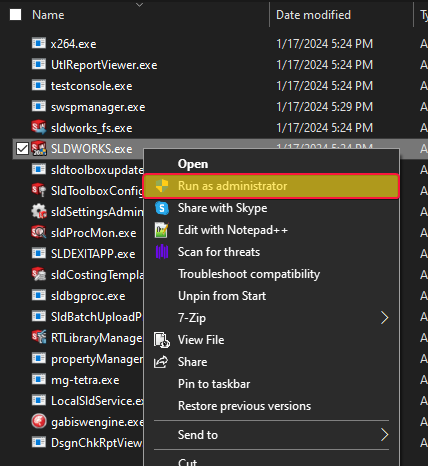The image size is (428, 466).
Task: Click the sort chevron above Name column
Action: pyautogui.click(x=140, y=5)
